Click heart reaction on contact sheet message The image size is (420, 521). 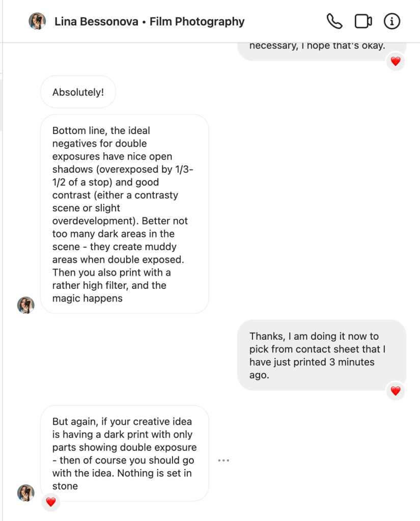pos(396,391)
